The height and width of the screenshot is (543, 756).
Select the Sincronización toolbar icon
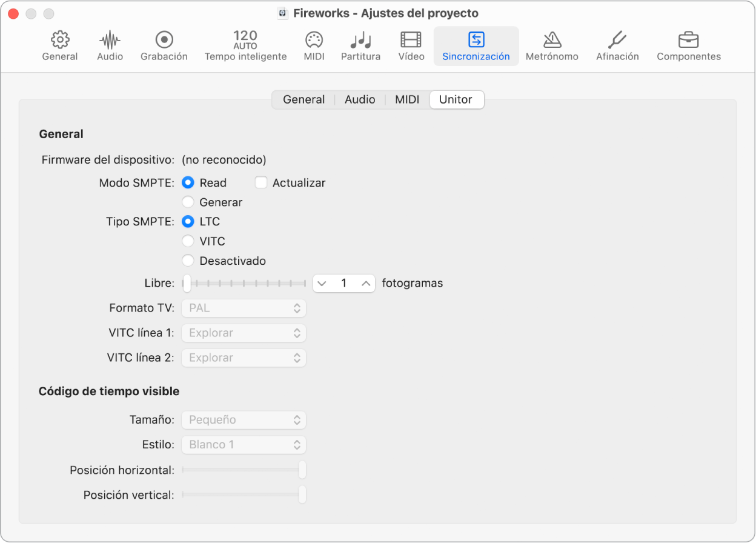tap(476, 47)
